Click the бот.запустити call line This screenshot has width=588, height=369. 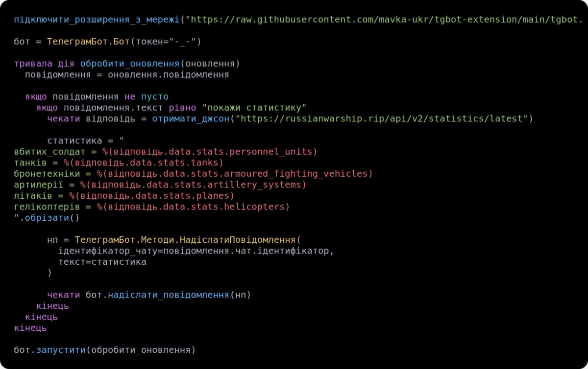coord(104,350)
